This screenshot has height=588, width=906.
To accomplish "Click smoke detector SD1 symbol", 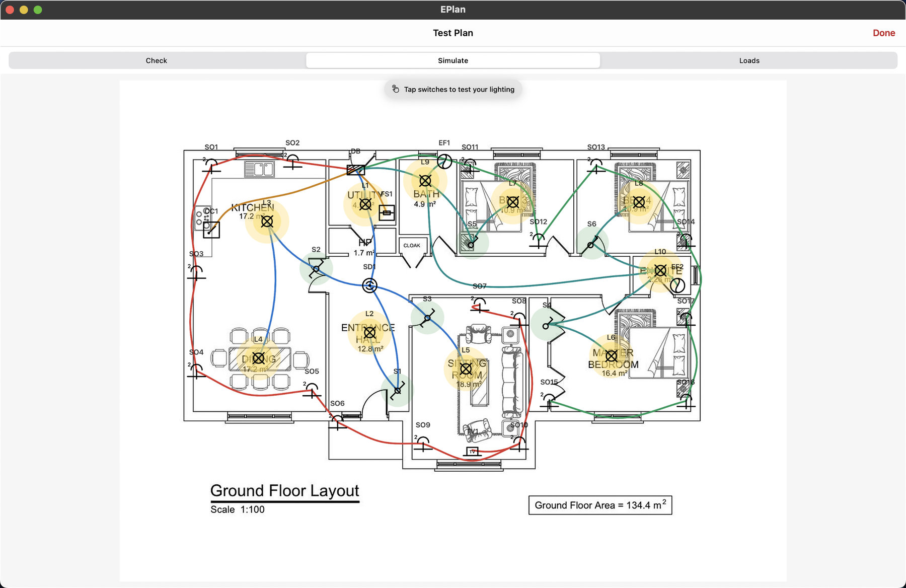I will [x=370, y=286].
